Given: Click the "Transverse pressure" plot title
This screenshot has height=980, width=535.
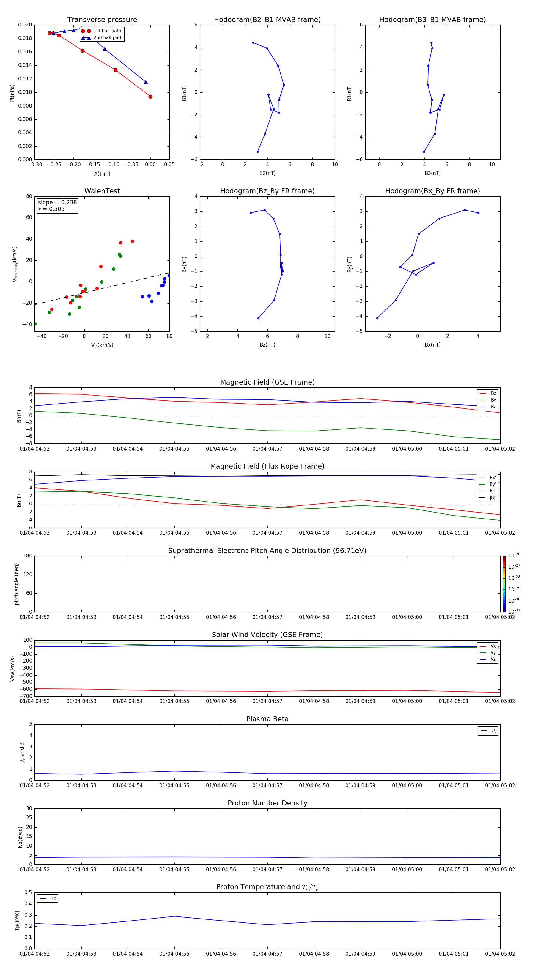Looking at the screenshot, I should [102, 20].
